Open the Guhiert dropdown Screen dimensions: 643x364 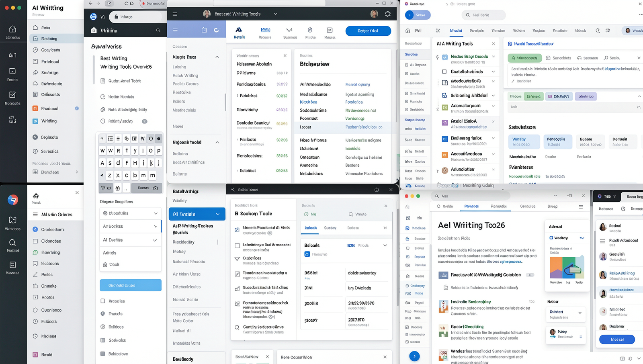click(x=566, y=314)
